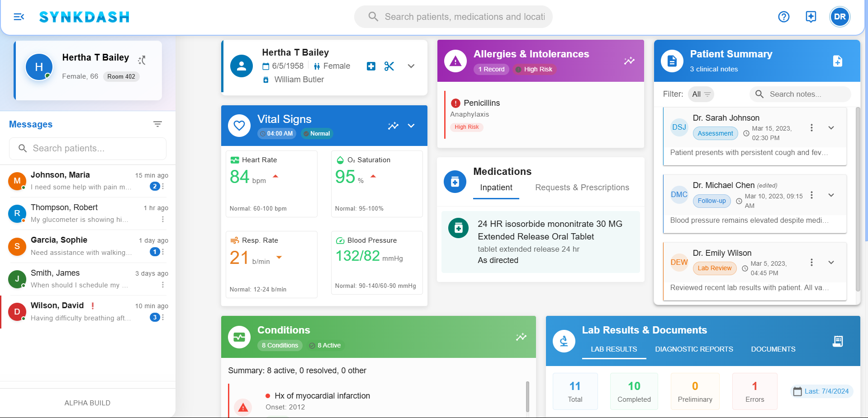Open the AI assistant sparkle icon
This screenshot has height=418, width=868.
[x=811, y=17]
